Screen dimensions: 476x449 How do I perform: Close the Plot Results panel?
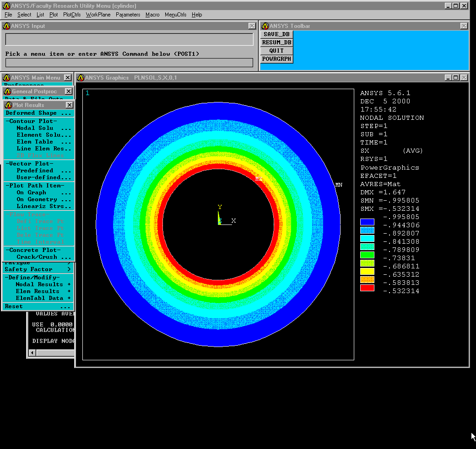click(x=70, y=105)
